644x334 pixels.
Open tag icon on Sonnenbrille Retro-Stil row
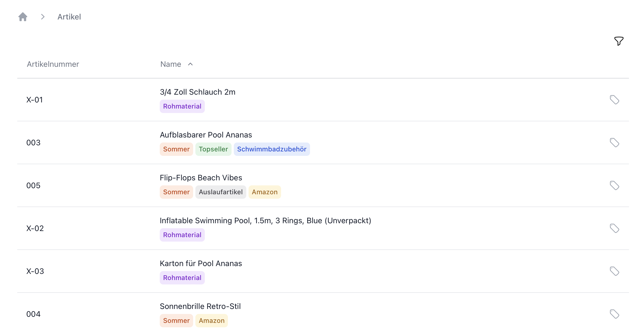coord(614,314)
